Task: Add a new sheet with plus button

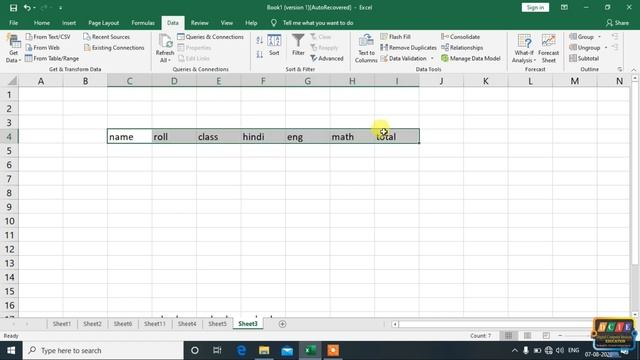Action: click(282, 324)
